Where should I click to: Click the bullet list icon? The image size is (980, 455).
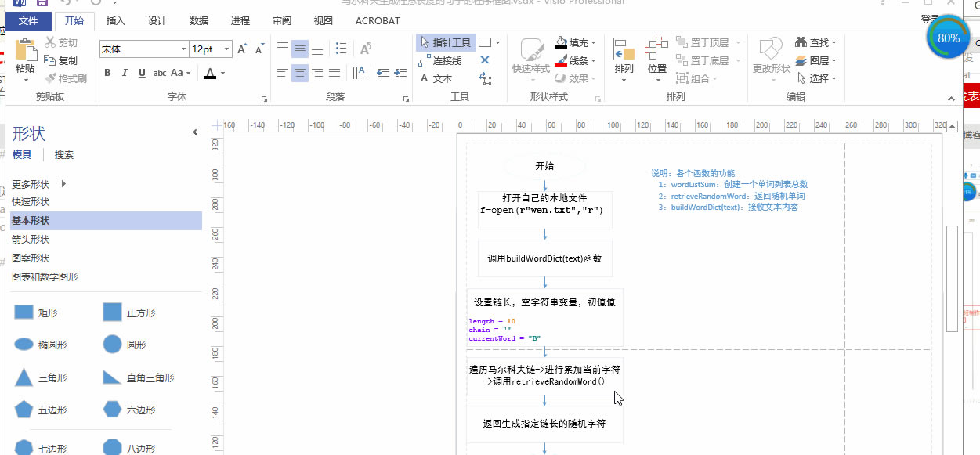click(x=342, y=49)
